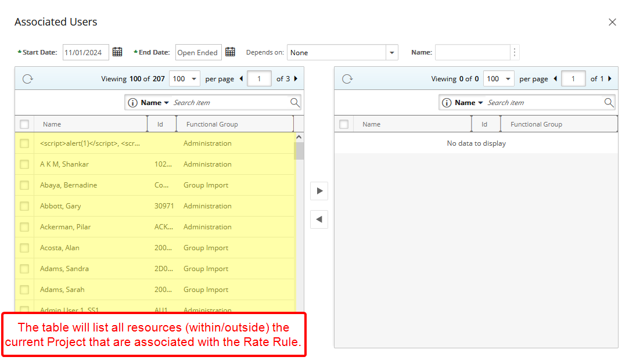Click the right table search magnifier icon
Image resolution: width=629 pixels, height=364 pixels.
click(609, 103)
